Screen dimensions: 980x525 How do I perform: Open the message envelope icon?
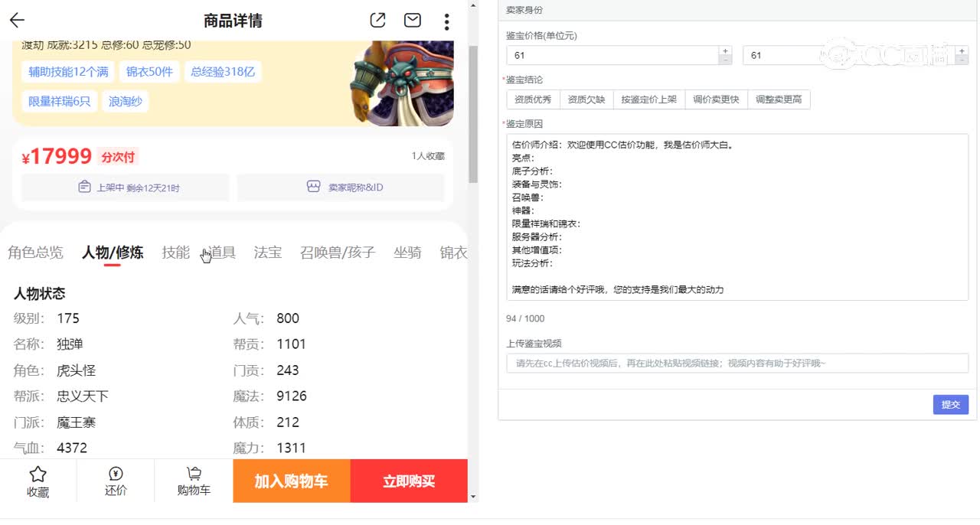pyautogui.click(x=412, y=21)
